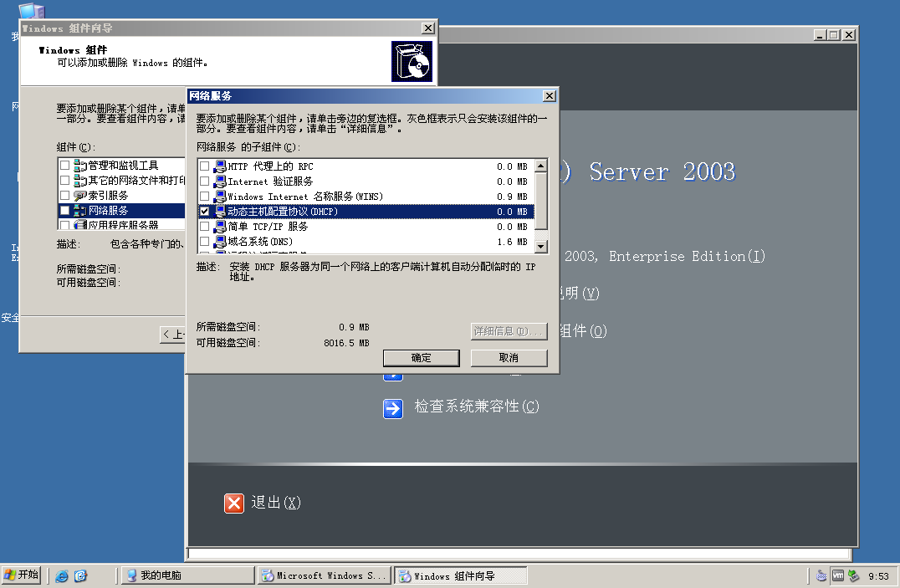This screenshot has height=588, width=900.
Task: Open the 开始 start menu
Action: pos(22,575)
